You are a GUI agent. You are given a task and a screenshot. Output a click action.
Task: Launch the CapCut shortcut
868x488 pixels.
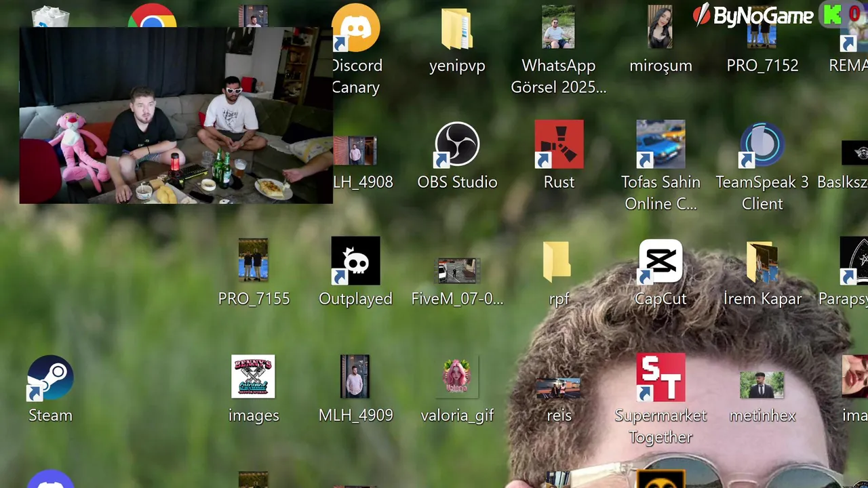point(660,261)
